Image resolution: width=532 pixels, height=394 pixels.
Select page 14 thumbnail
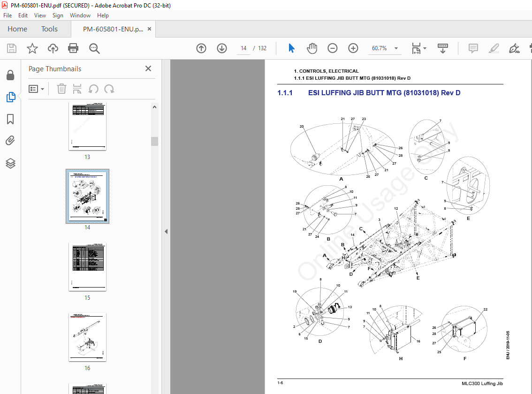pos(88,196)
